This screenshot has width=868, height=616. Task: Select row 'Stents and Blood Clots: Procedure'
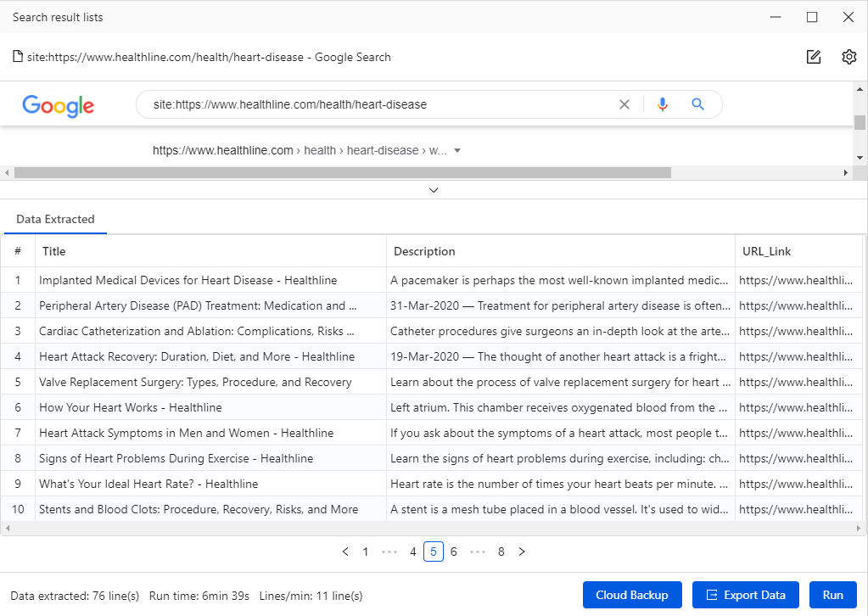click(432, 509)
